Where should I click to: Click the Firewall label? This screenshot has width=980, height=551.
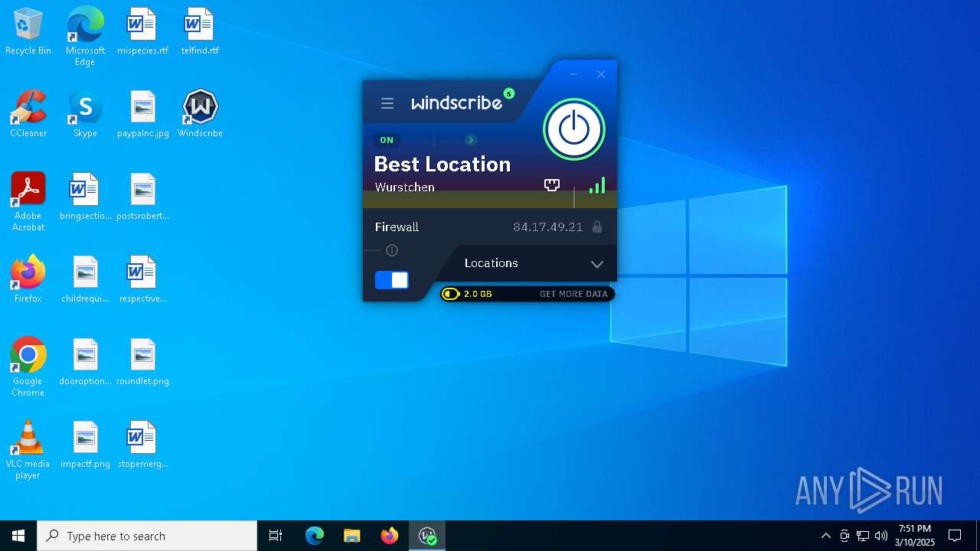pyautogui.click(x=397, y=227)
